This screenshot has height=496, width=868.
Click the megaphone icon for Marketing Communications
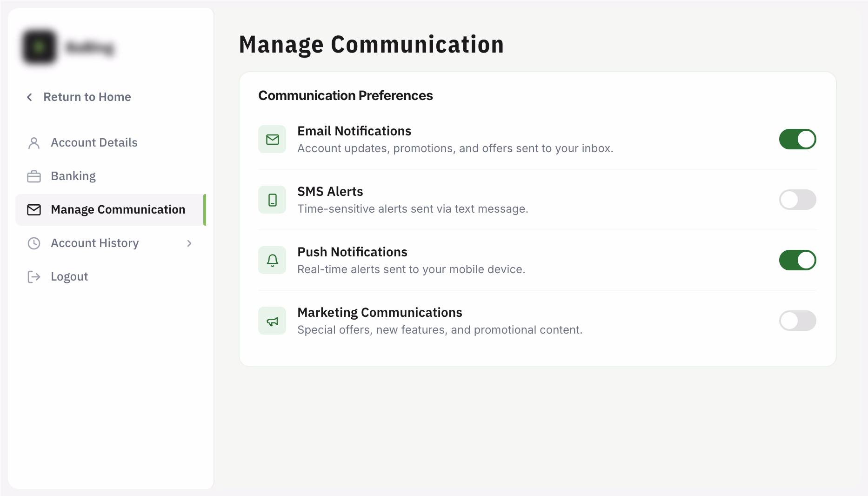(272, 321)
